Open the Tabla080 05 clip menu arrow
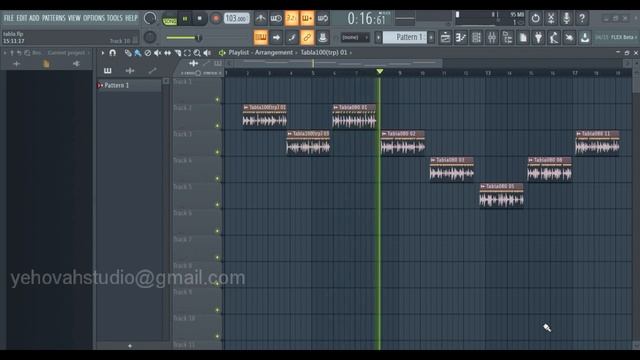The height and width of the screenshot is (360, 640). (483, 187)
